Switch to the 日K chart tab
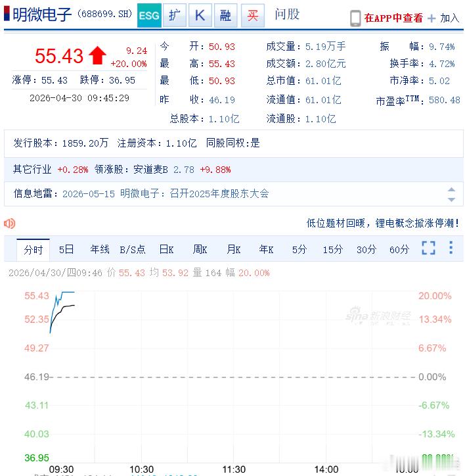 coord(166,250)
